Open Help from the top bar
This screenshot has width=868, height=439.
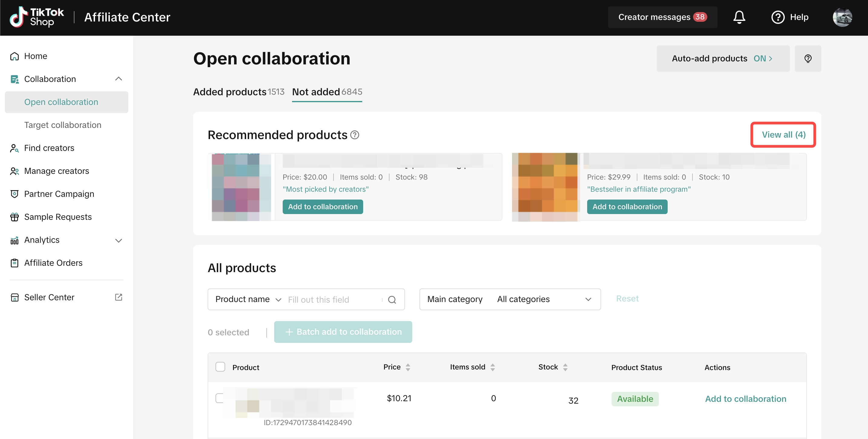[790, 17]
